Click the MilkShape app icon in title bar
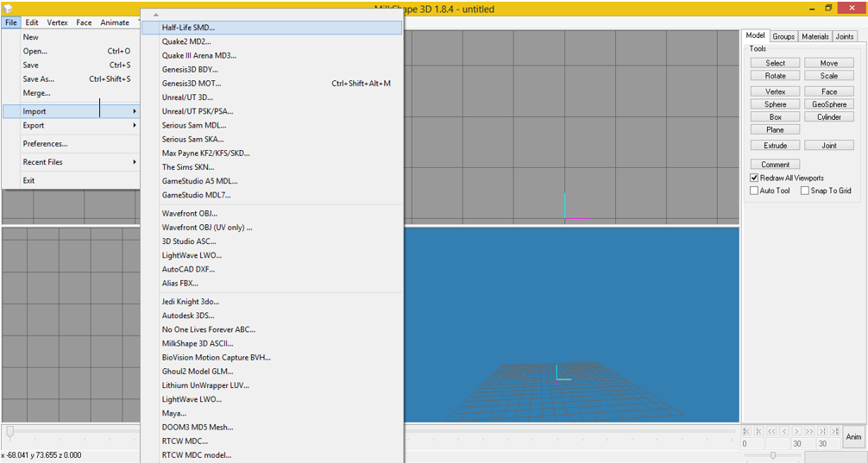The image size is (868, 463). (8, 9)
